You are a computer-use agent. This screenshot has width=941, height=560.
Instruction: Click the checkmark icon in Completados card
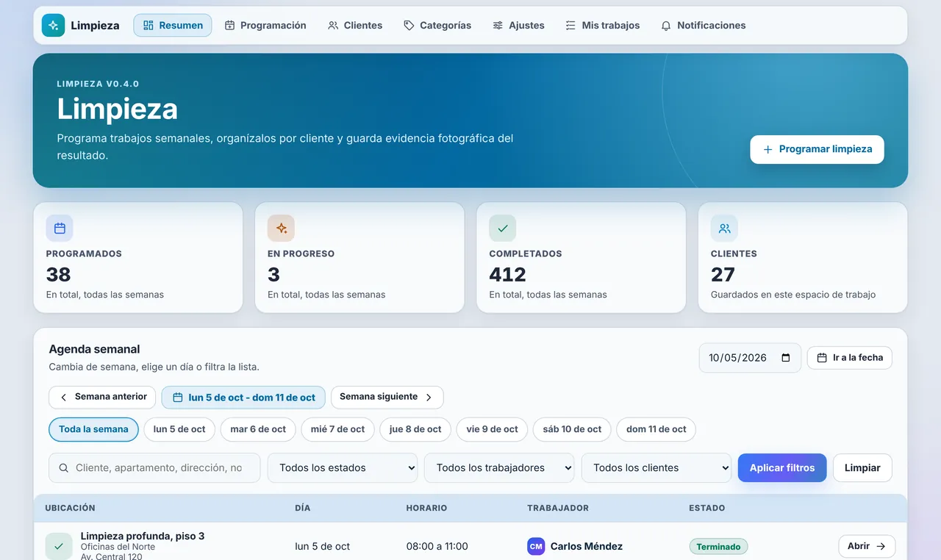pos(503,229)
